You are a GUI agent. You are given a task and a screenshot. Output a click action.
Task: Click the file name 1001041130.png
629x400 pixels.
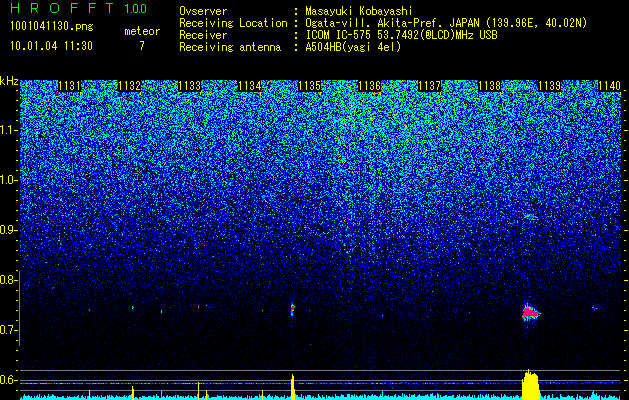pyautogui.click(x=52, y=27)
